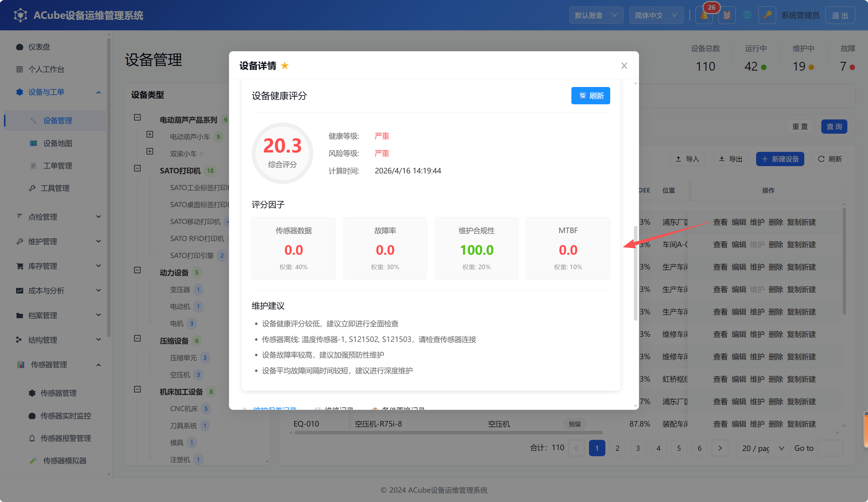The width and height of the screenshot is (868, 502).
Task: Click the 查询 search button
Action: point(834,127)
